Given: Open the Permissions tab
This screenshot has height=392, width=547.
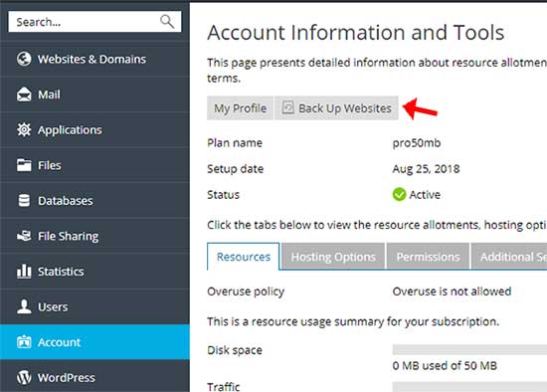Looking at the screenshot, I should [428, 257].
